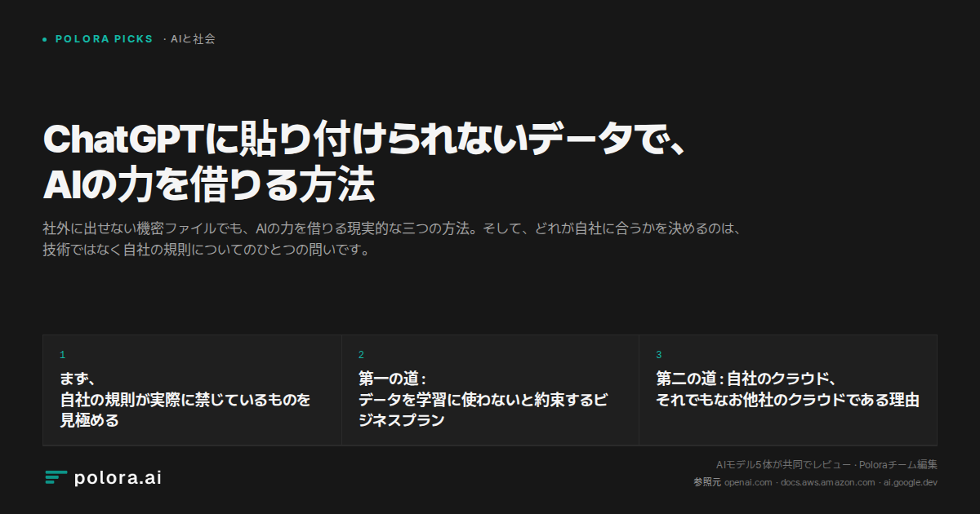Click the 参照元 label
The image size is (980, 514).
pyautogui.click(x=707, y=482)
